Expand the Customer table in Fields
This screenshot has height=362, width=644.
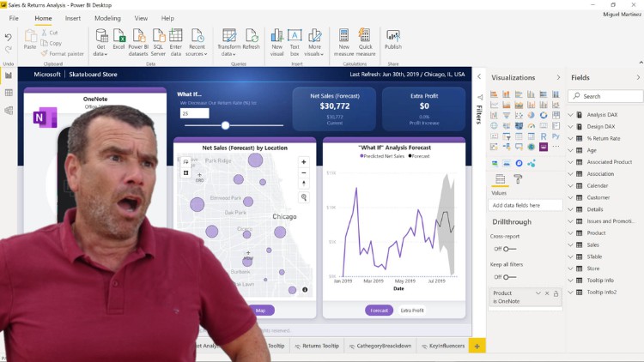[x=598, y=197]
